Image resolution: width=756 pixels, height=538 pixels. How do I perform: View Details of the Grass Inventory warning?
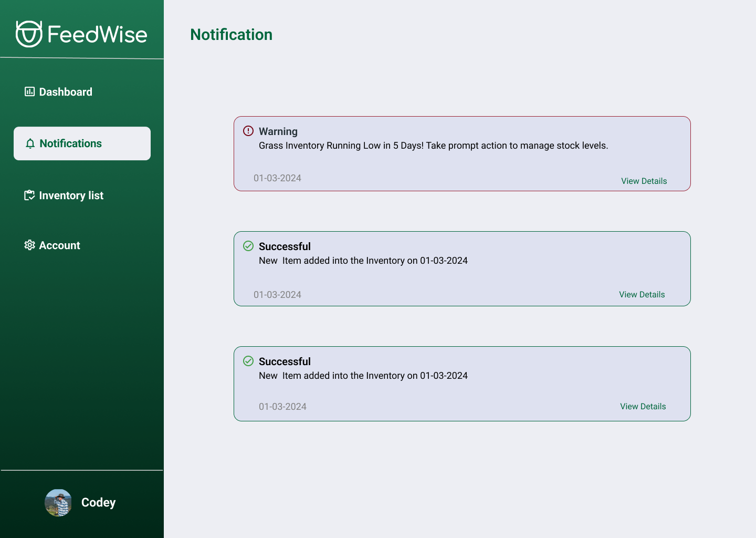tap(644, 181)
